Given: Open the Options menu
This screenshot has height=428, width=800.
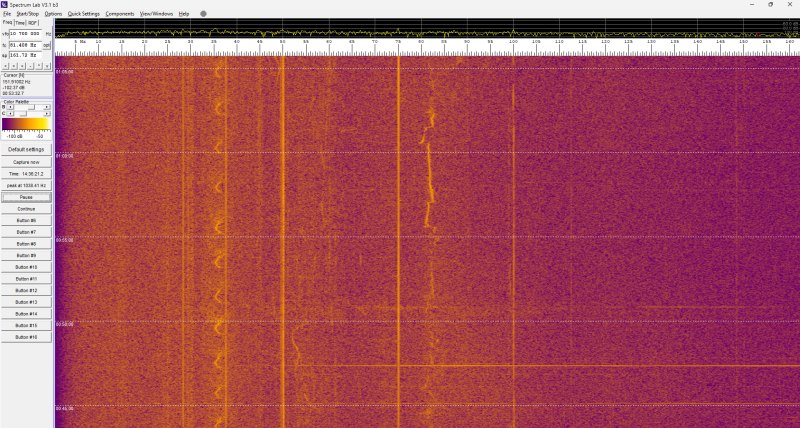Looking at the screenshot, I should [53, 14].
